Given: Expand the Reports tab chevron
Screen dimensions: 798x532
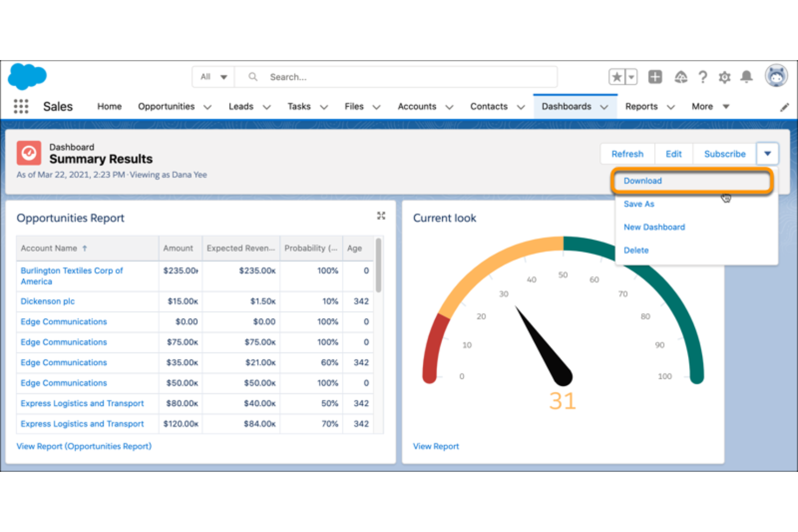Looking at the screenshot, I should tap(671, 107).
